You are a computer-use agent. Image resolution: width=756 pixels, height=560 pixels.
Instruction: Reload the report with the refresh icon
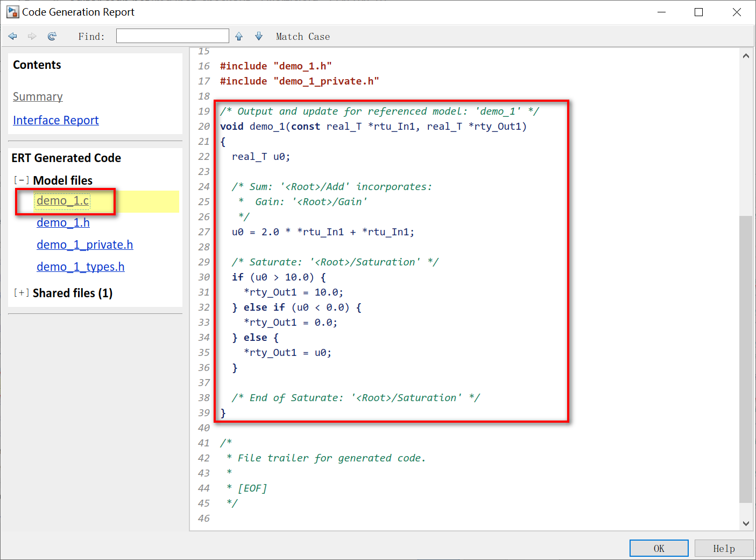point(52,36)
